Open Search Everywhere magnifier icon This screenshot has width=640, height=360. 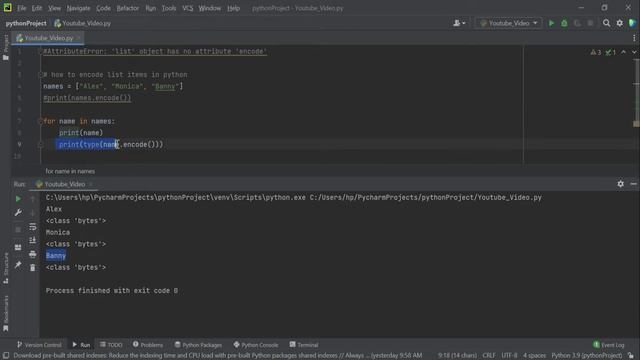pyautogui.click(x=607, y=23)
